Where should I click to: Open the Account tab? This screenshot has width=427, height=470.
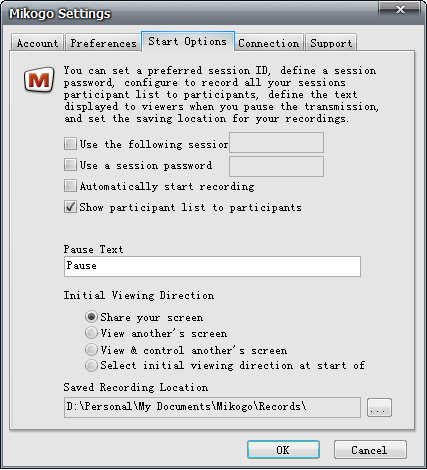coord(37,43)
